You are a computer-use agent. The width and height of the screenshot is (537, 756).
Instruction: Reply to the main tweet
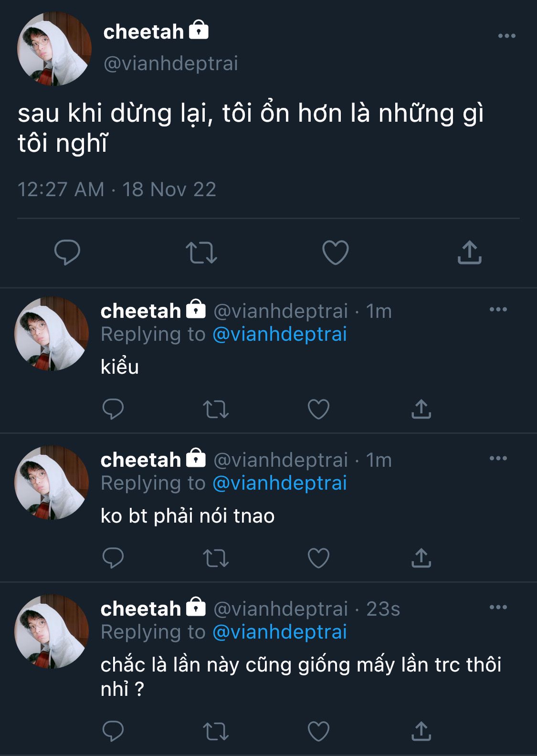(x=67, y=252)
